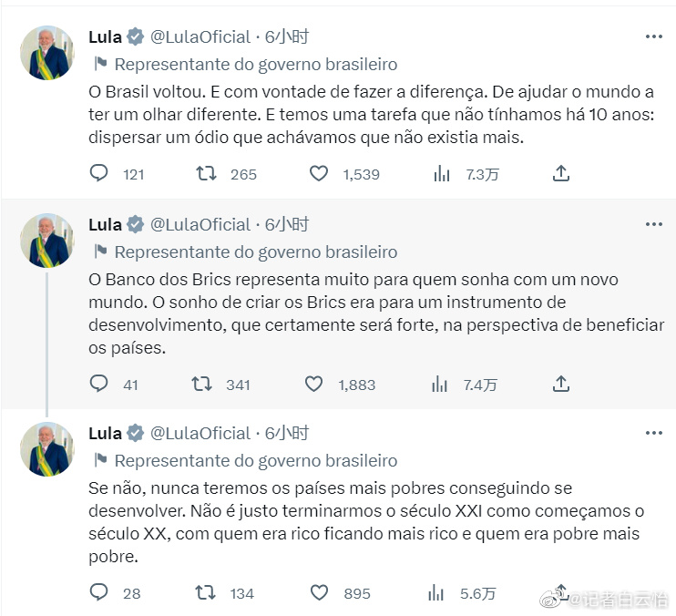
Task: Like the Banco dos Brics tweet
Action: (x=314, y=384)
